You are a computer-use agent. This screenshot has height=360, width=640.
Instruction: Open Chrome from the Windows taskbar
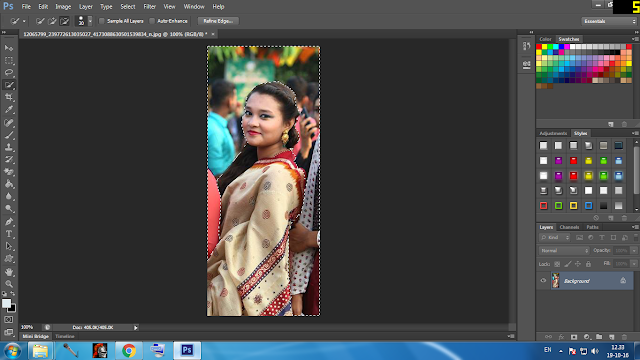tap(129, 351)
